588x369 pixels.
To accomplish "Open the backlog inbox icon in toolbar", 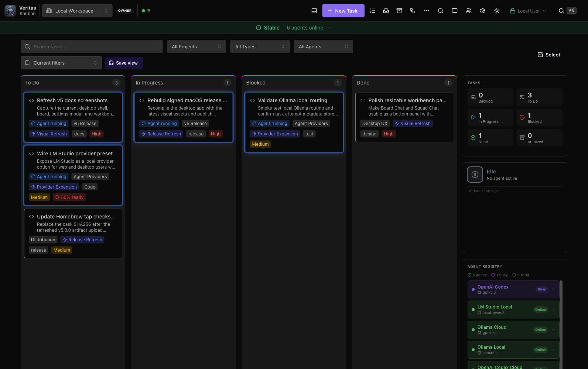I will point(386,11).
